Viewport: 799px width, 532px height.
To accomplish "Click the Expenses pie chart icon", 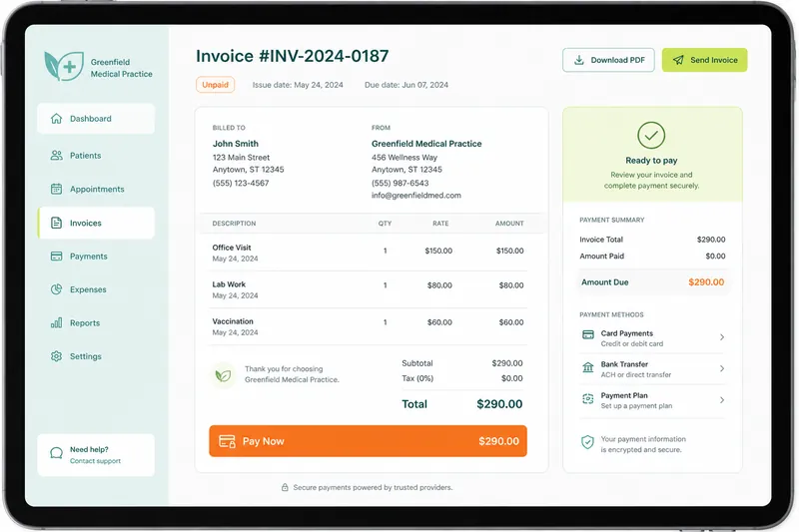I will 56,289.
